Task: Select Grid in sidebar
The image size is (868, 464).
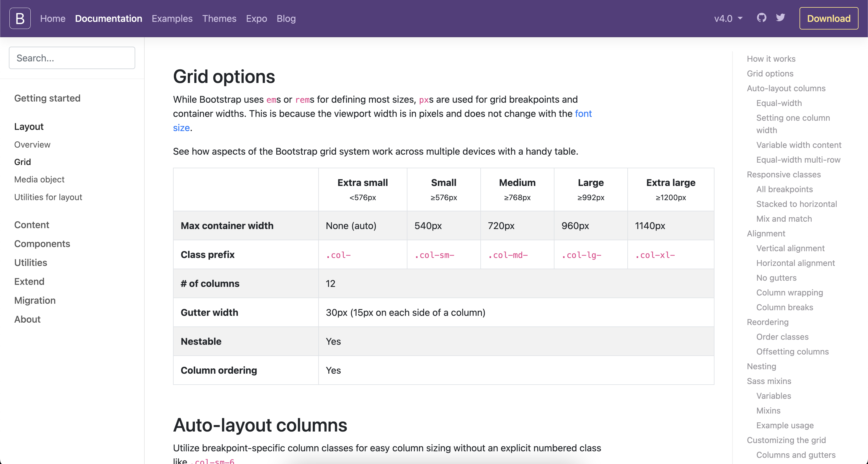Action: click(22, 162)
